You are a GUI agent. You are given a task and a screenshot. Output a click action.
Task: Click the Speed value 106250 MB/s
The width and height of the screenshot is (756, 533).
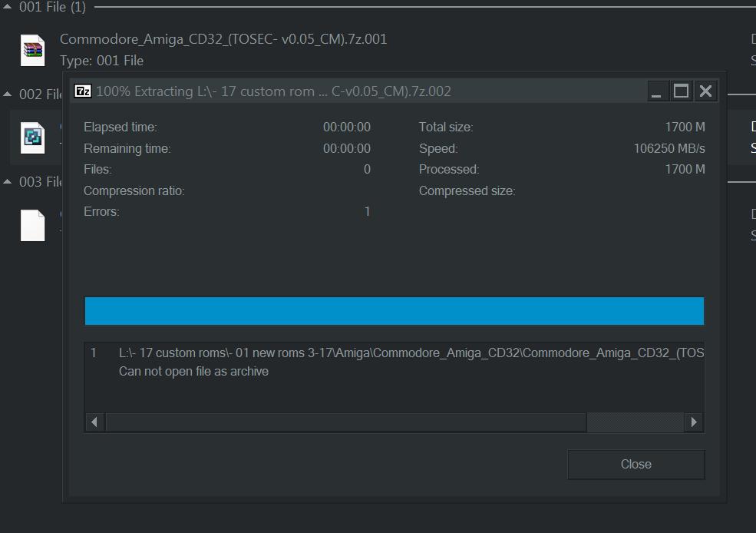pyautogui.click(x=669, y=148)
